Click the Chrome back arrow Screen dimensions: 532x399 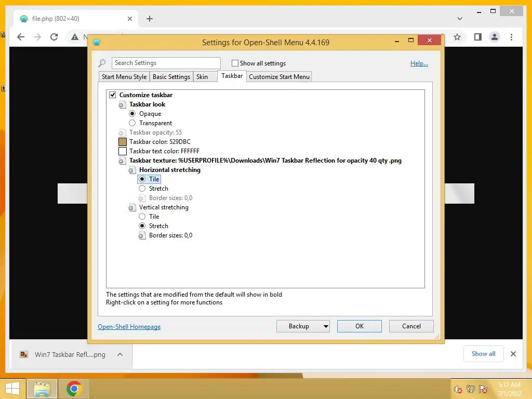coord(21,37)
